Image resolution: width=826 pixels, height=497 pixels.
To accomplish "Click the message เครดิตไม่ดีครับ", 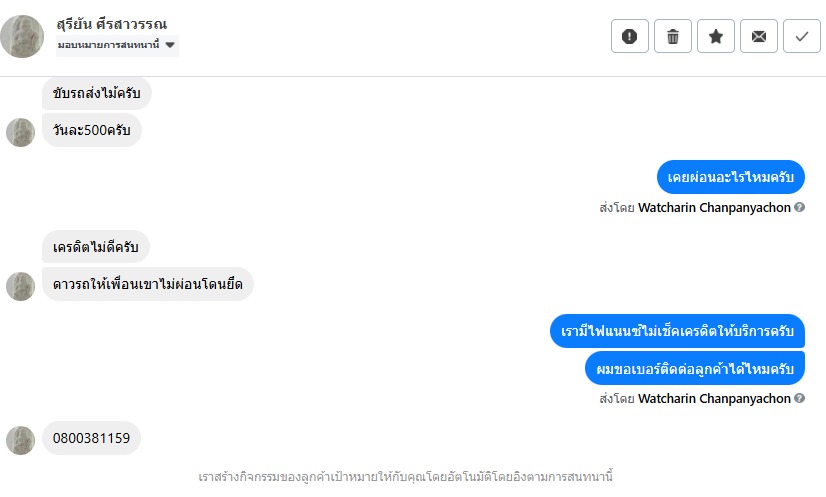I will click(x=96, y=247).
